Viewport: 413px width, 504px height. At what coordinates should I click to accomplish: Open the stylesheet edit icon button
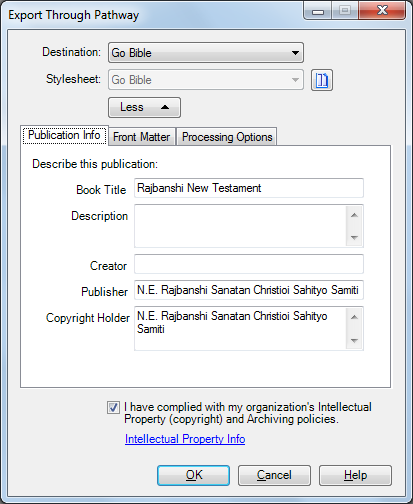(322, 80)
